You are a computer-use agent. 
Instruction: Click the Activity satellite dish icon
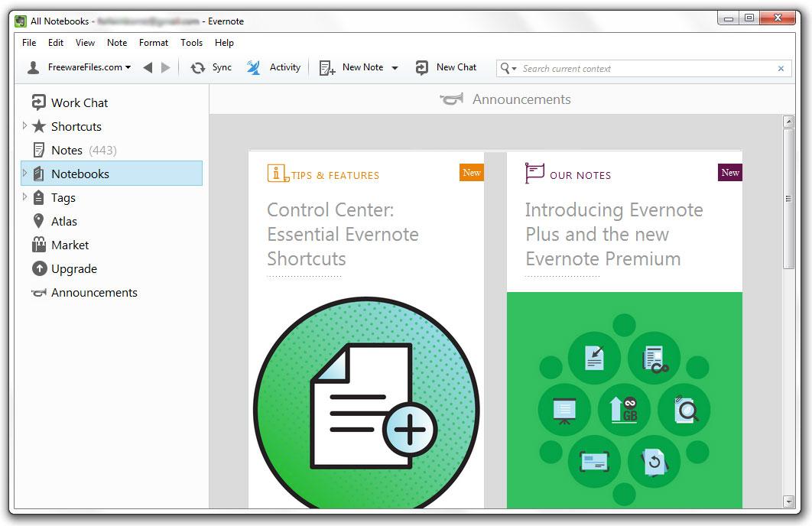[x=253, y=67]
